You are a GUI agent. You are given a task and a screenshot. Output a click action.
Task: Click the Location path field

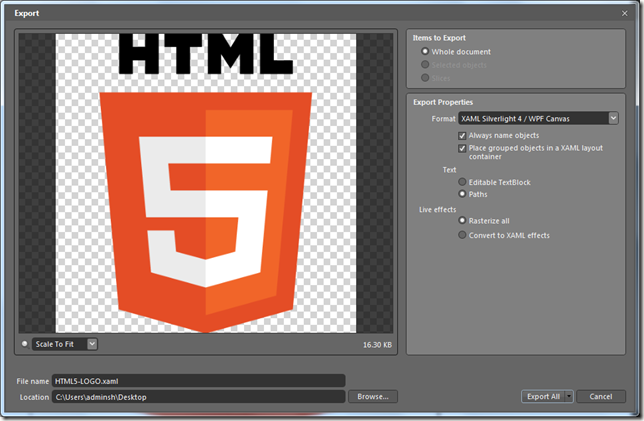[198, 397]
